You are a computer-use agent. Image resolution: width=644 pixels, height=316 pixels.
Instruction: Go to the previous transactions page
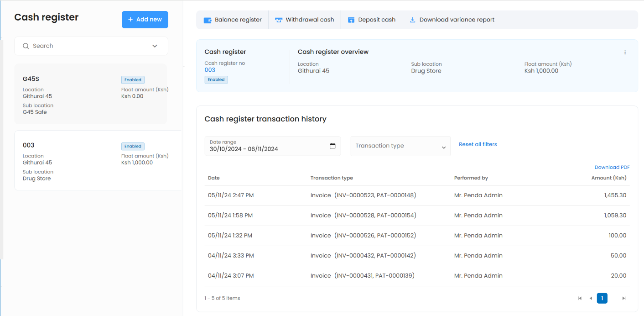(x=591, y=298)
